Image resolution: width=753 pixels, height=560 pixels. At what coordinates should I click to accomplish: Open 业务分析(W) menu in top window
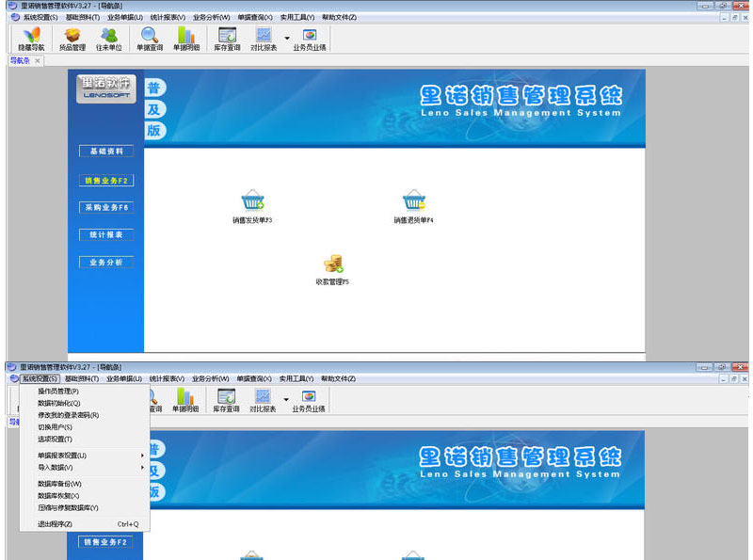(211, 17)
